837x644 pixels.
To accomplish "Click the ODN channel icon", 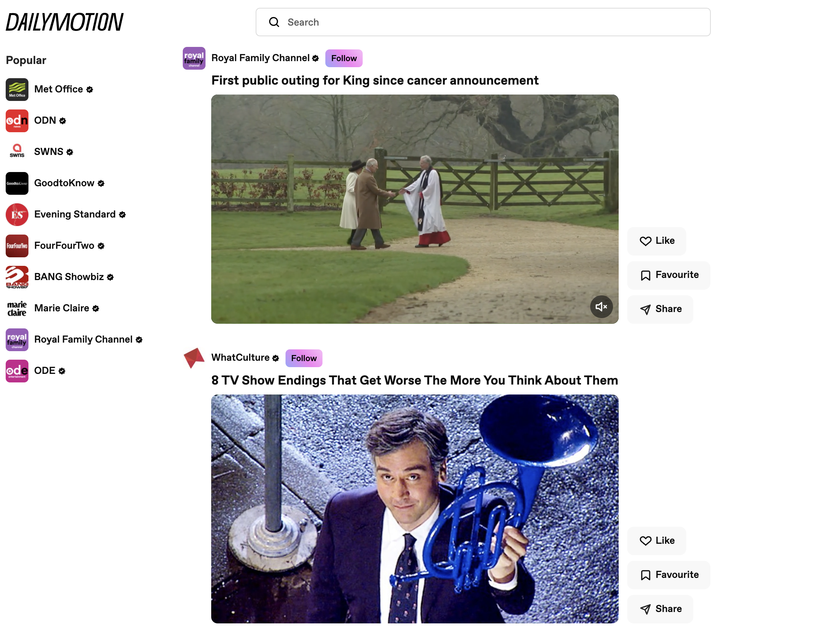I will 17,120.
